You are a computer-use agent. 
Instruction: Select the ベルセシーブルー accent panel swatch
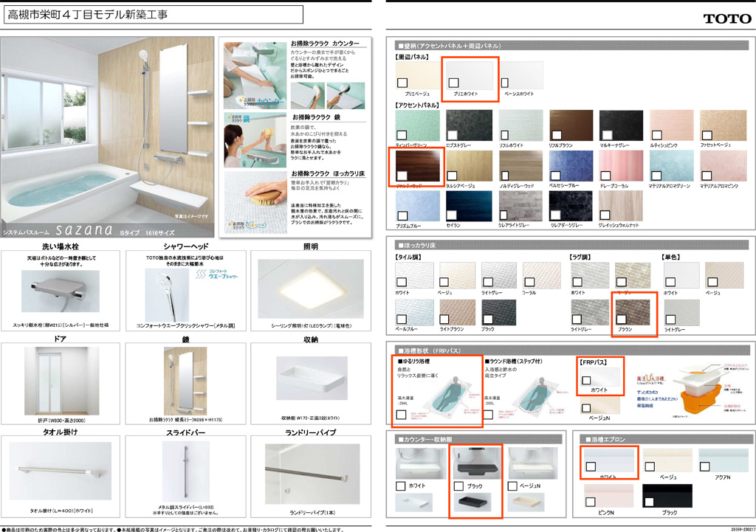(x=571, y=166)
